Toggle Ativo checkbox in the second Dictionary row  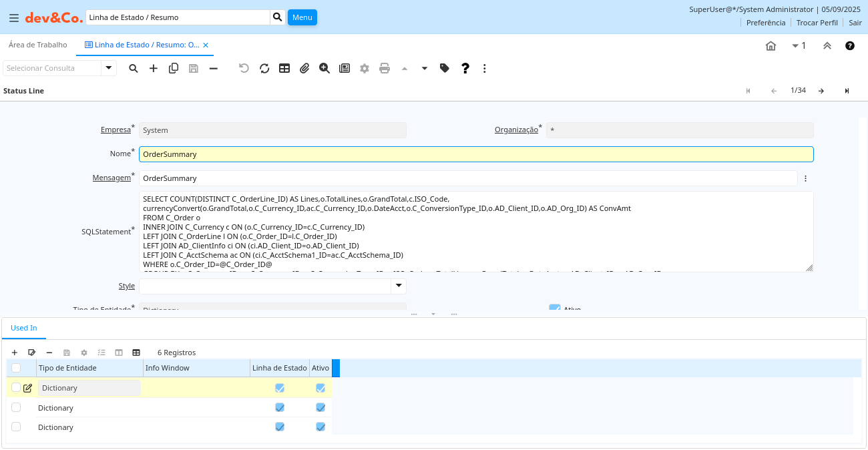320,407
